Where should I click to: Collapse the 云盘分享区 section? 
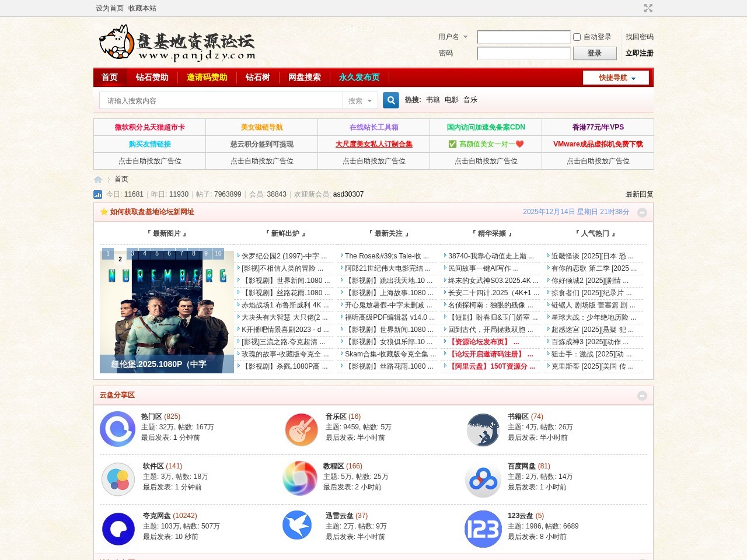click(643, 395)
